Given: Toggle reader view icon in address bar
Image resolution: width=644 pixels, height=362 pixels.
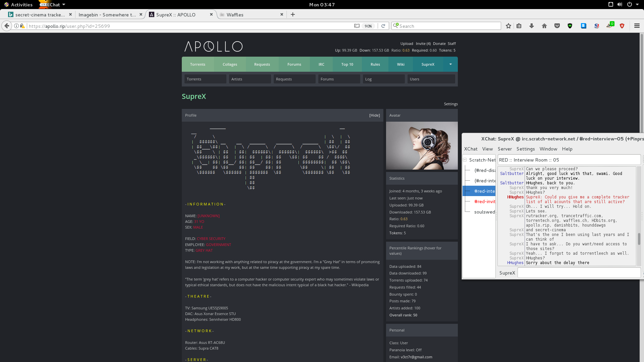Looking at the screenshot, I should click(357, 26).
